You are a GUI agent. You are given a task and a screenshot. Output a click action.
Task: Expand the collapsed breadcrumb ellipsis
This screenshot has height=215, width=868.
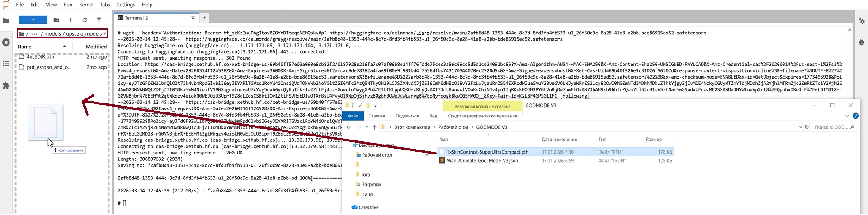click(x=34, y=34)
